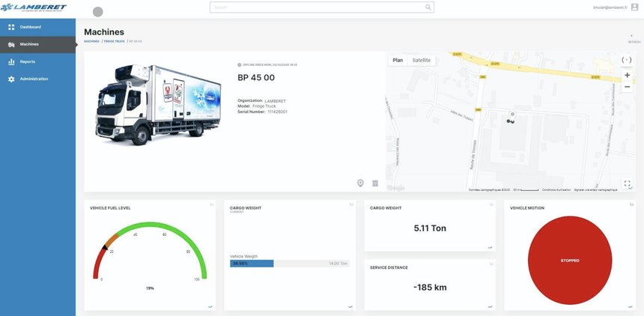
Task: Click the location pin icon below truck details
Action: pos(360,183)
